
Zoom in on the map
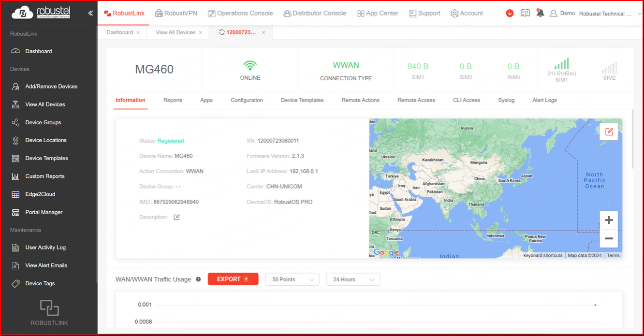609,220
